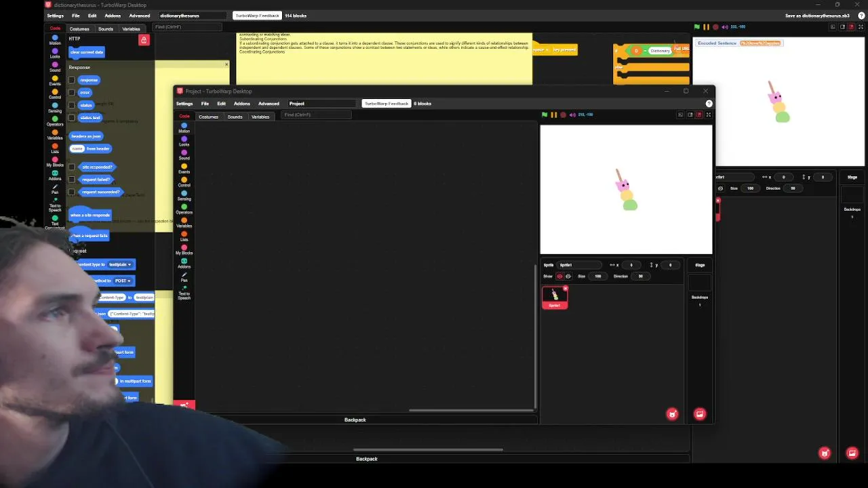868x488 pixels.
Task: Open Edit menu in Project window
Action: [221, 104]
